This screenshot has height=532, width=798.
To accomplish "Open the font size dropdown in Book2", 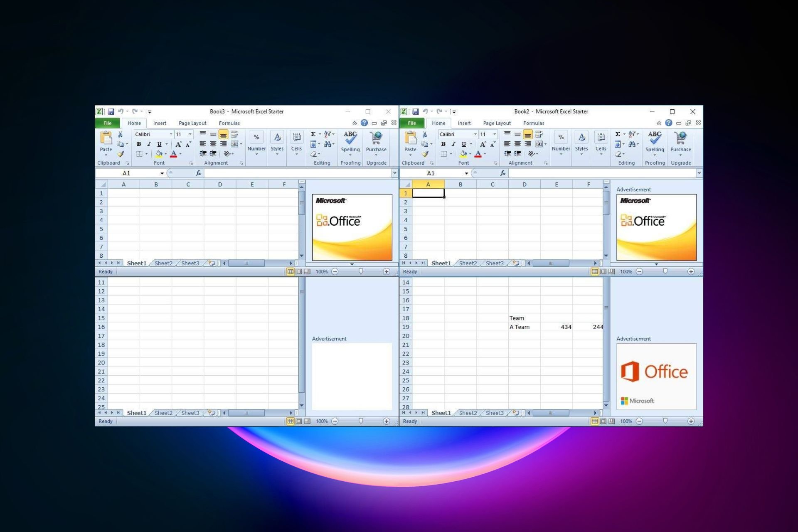I will point(495,134).
